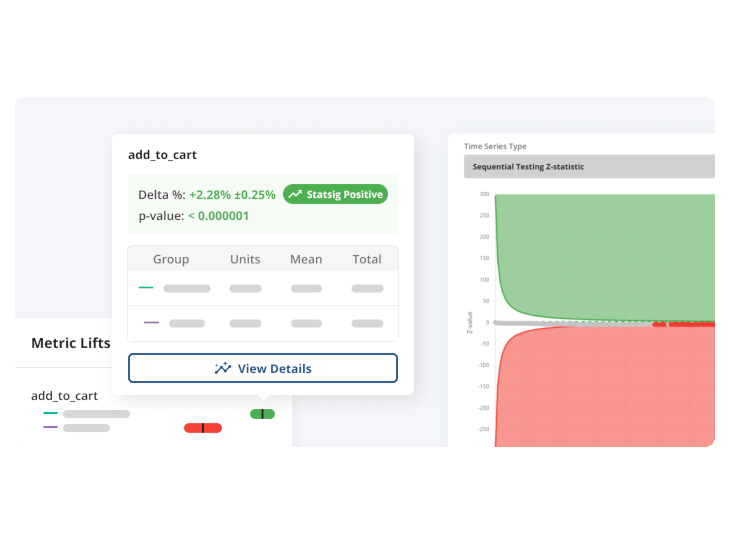Click the add_to_cart tooltip title
The height and width of the screenshot is (555, 740).
point(162,155)
